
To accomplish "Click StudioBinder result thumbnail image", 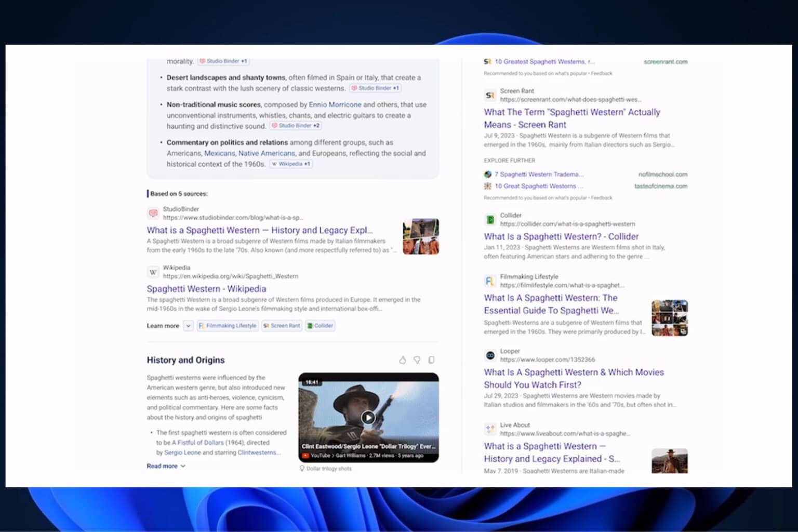I will (421, 236).
